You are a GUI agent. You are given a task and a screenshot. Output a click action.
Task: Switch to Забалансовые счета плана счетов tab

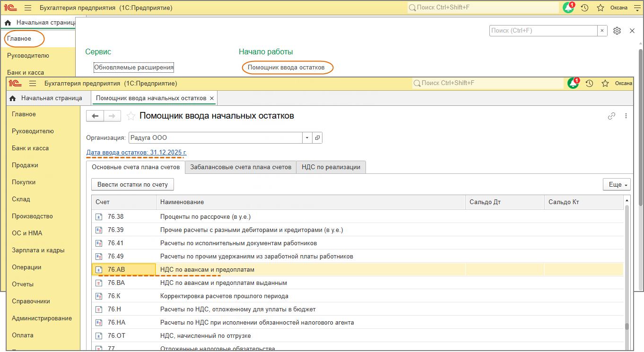241,167
